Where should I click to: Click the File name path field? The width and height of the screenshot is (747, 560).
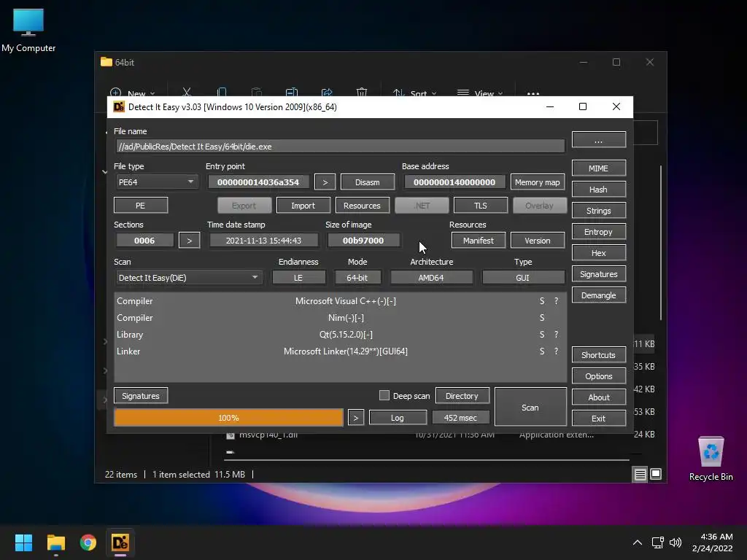(340, 146)
